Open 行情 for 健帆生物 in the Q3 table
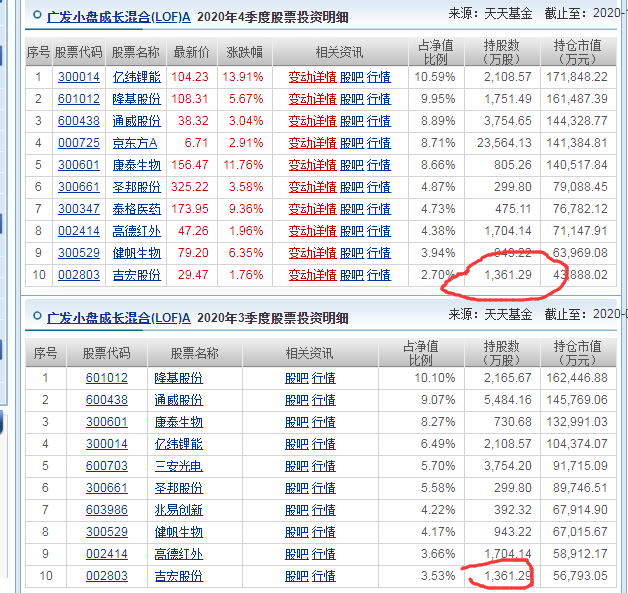The width and height of the screenshot is (628, 593). (x=324, y=532)
